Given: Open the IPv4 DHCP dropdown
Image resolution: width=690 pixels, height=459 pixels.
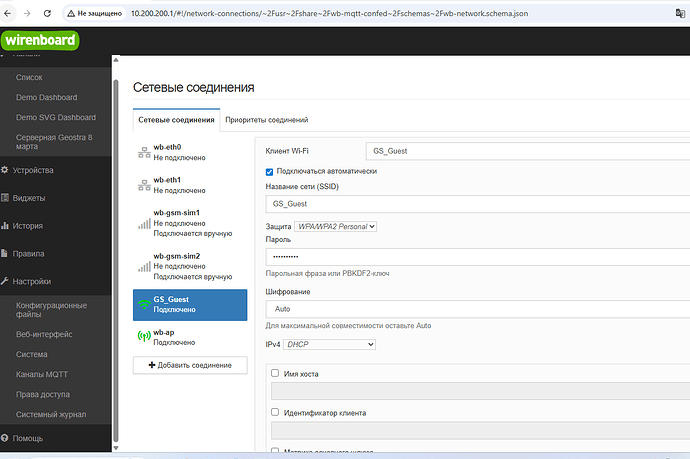Looking at the screenshot, I should 330,344.
